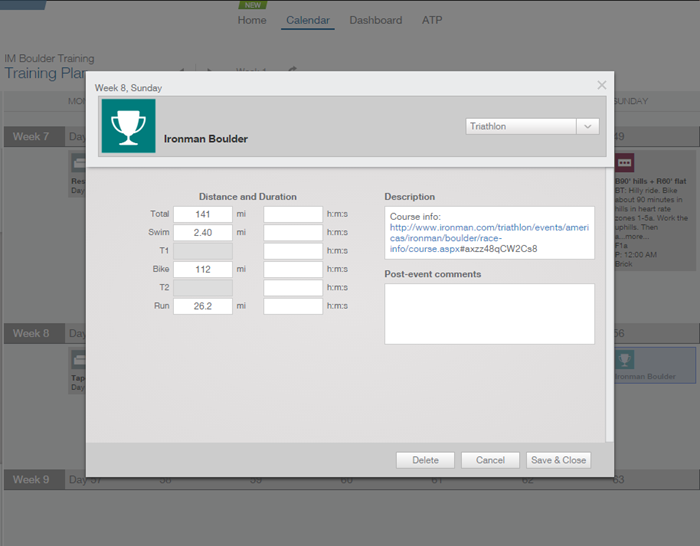Viewport: 700px width, 546px height.
Task: Click the Bike duration h:m:s field
Action: tap(293, 269)
